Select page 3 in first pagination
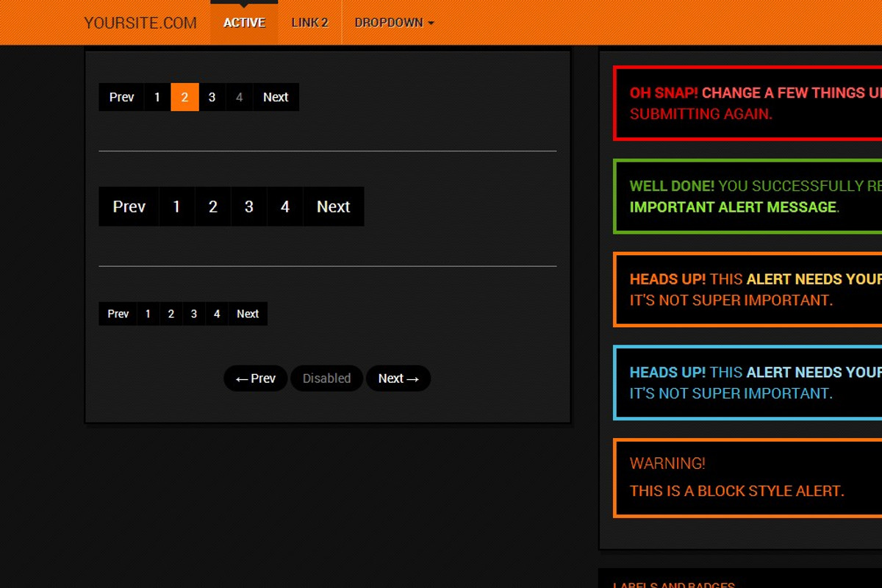 click(212, 97)
